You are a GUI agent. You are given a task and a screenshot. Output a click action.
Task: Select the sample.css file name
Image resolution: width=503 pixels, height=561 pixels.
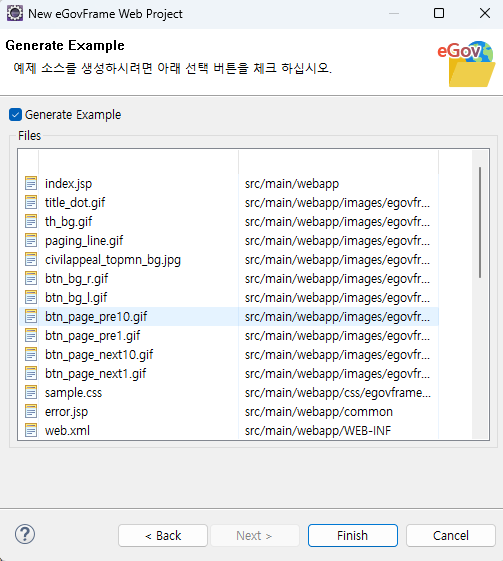coord(73,393)
